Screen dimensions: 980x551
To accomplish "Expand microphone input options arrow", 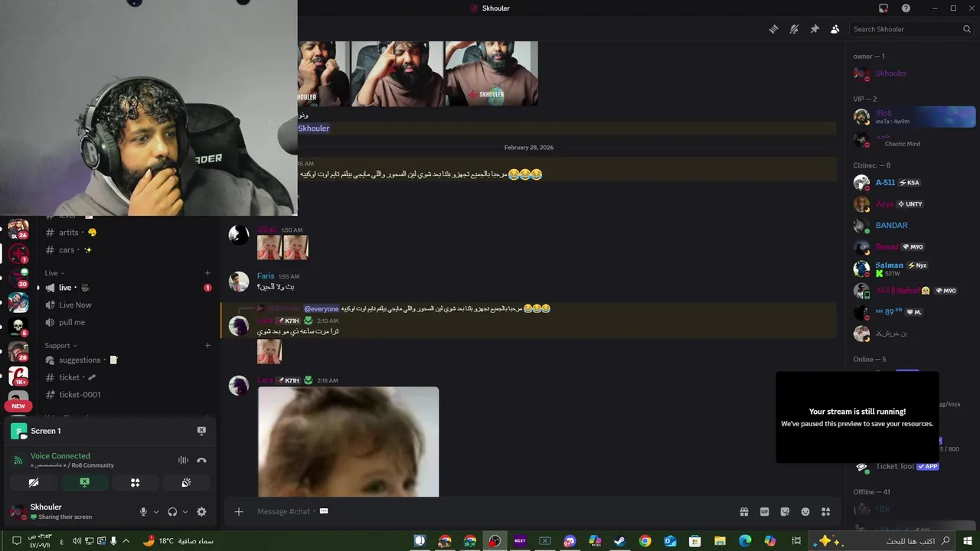I will coord(156,512).
